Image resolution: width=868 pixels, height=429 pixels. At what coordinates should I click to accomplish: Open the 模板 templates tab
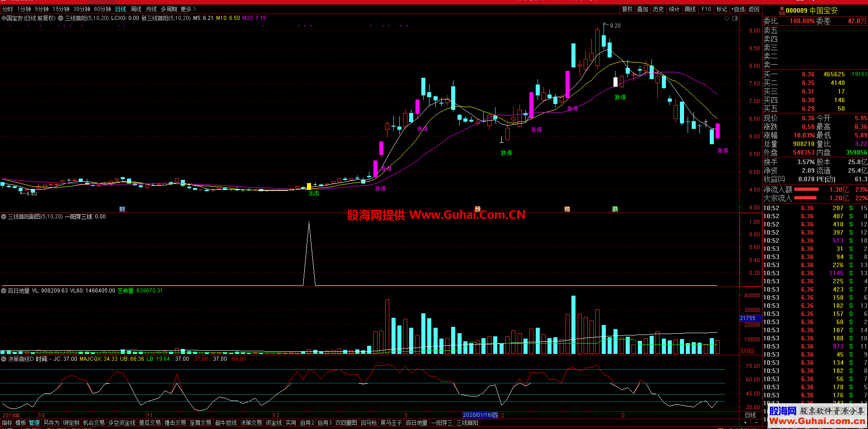(x=21, y=423)
